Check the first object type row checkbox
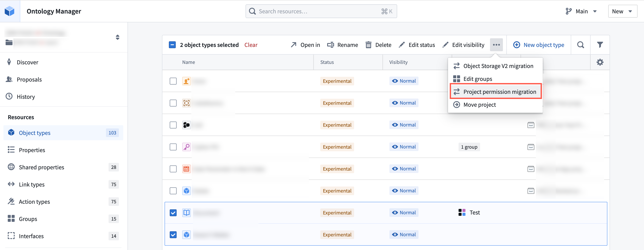Screen dimensions: 644x250 tap(173, 81)
